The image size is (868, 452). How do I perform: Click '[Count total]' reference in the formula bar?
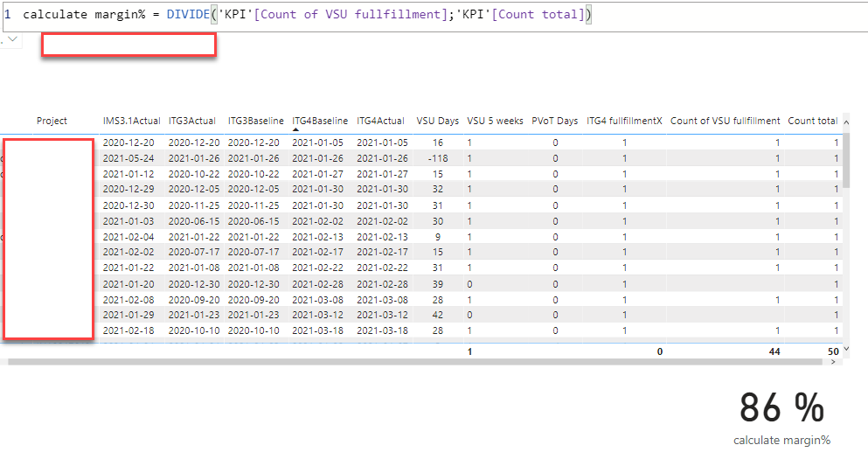pos(538,14)
